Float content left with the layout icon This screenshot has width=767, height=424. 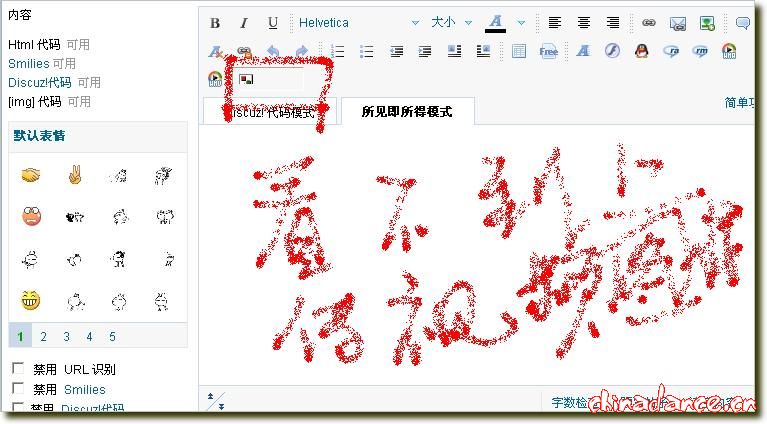click(x=454, y=51)
